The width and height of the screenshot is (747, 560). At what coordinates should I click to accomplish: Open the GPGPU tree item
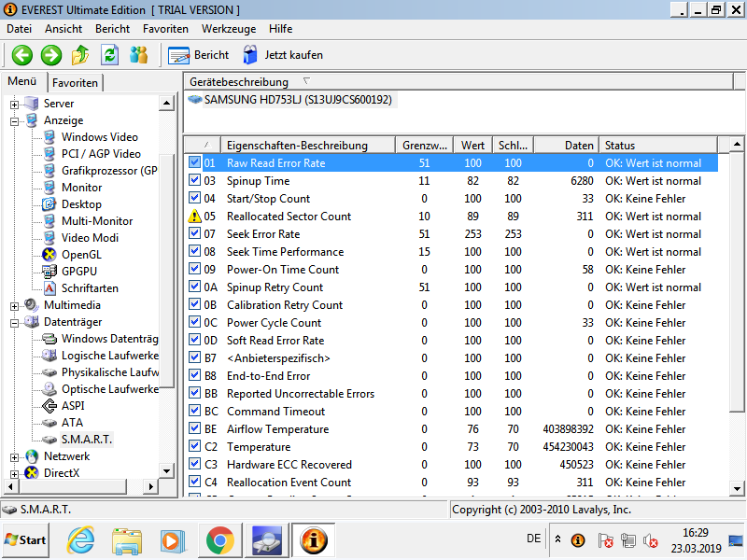pos(79,272)
